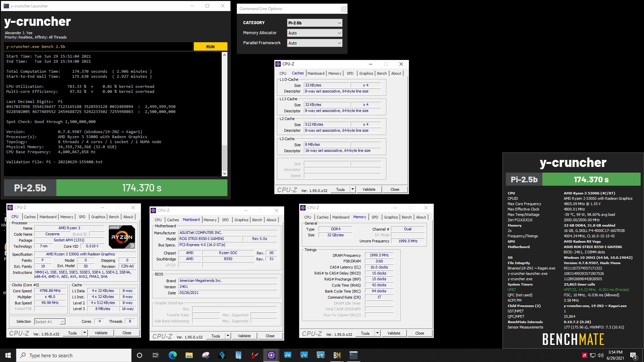Image resolution: width=644 pixels, height=362 pixels.
Task: Click the y-cruncher output scrollbar down arrow
Action: point(224,173)
